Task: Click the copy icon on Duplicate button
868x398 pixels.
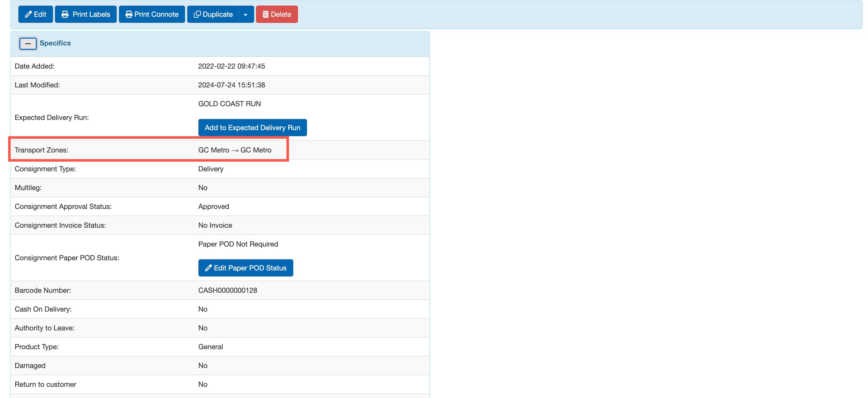Action: [x=197, y=14]
